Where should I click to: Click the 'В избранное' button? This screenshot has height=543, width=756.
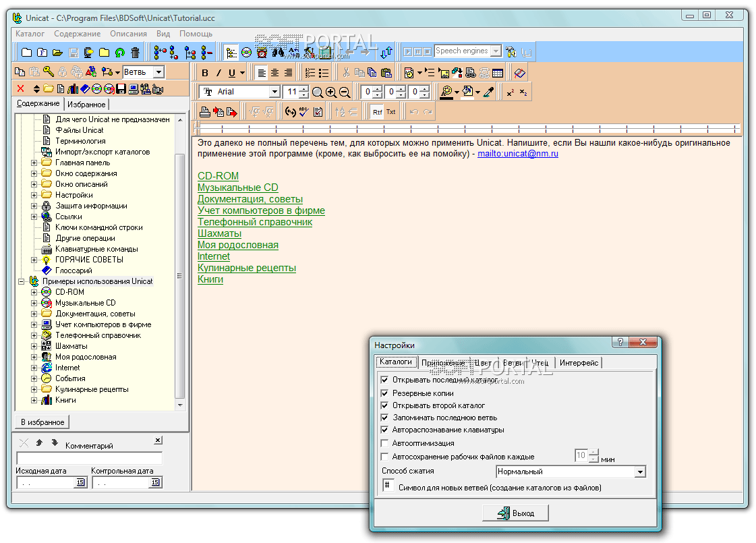42,422
